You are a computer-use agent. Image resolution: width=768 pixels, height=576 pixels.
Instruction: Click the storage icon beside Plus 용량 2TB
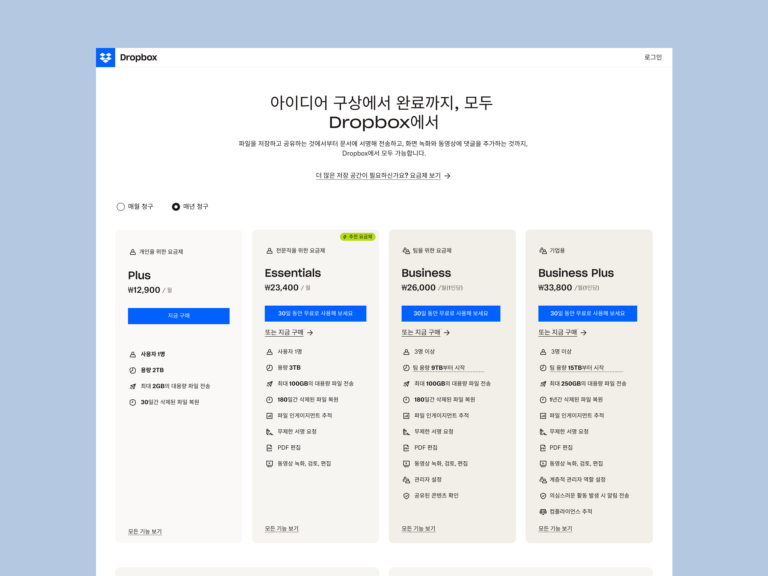click(x=132, y=370)
